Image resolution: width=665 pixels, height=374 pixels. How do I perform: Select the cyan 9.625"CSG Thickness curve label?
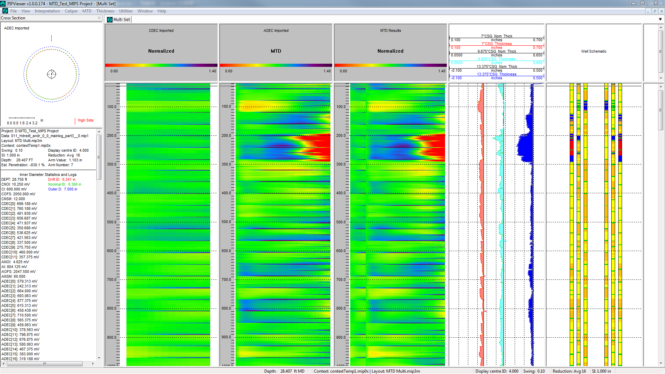[497, 59]
